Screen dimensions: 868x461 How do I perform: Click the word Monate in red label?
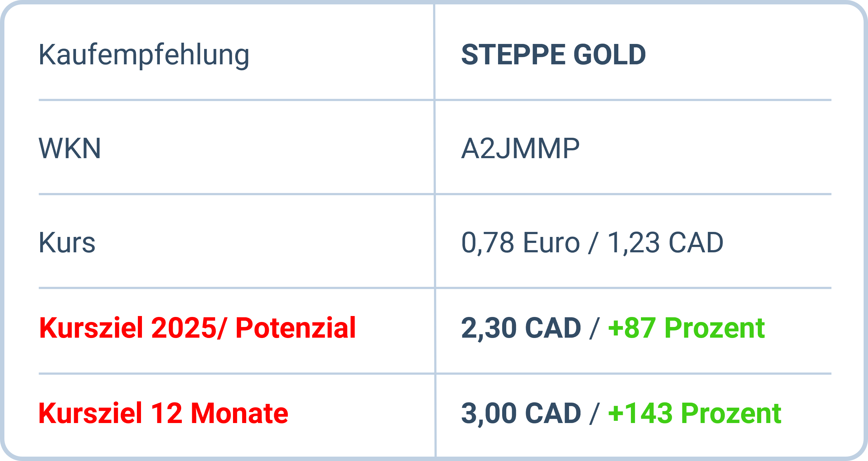[x=240, y=413]
